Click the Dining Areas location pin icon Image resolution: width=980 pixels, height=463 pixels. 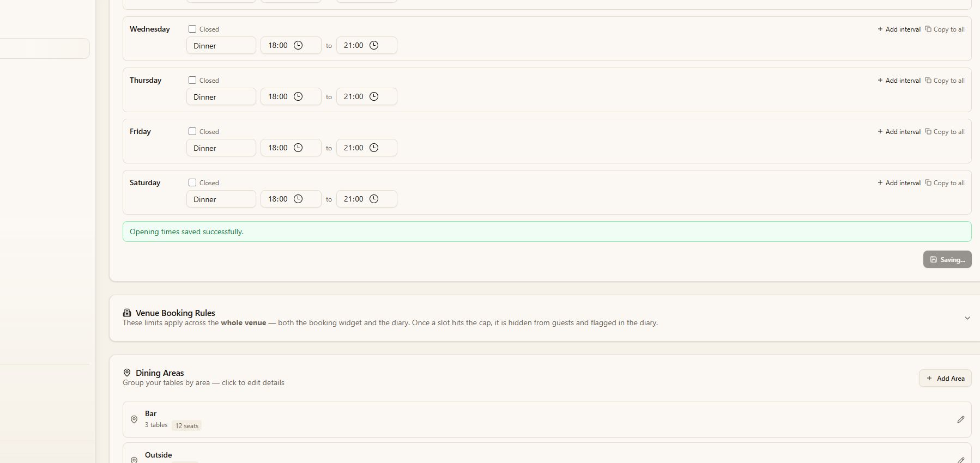click(127, 373)
